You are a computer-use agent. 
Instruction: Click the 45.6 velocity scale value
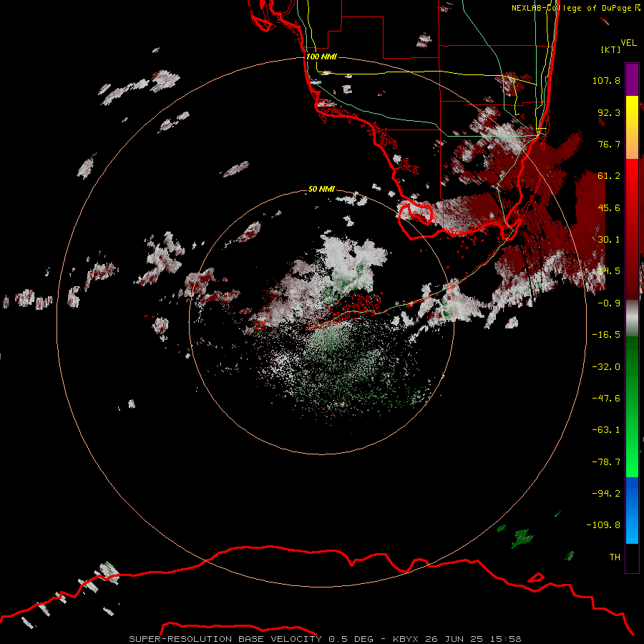point(609,208)
